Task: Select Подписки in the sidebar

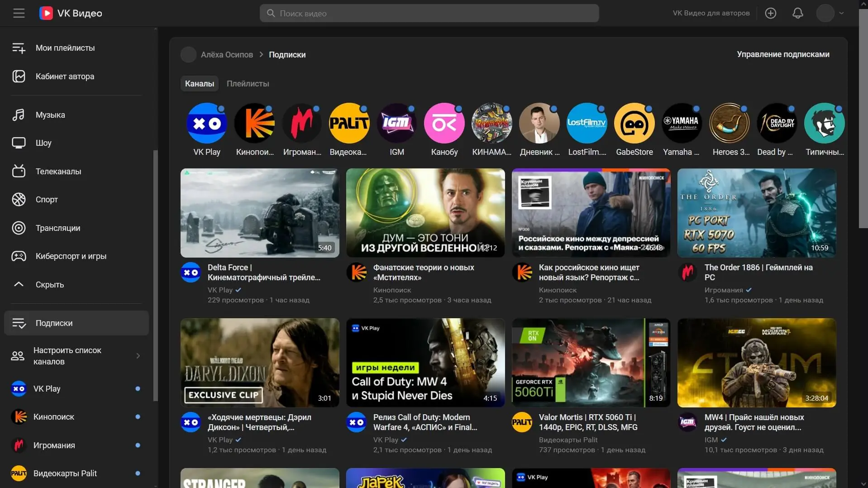Action: (x=76, y=323)
